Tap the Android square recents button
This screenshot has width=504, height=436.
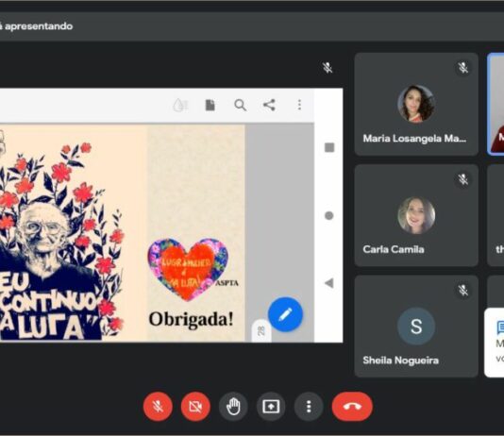coord(329,147)
